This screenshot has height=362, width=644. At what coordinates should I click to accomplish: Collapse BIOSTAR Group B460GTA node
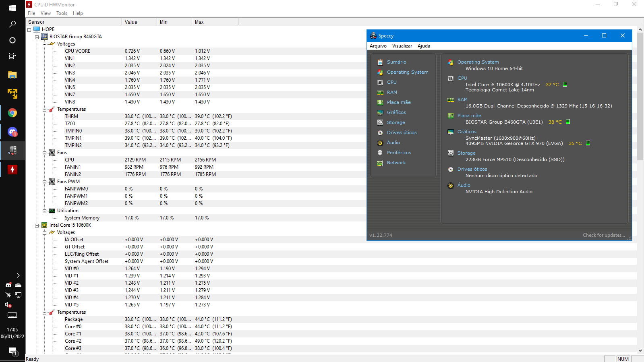(x=37, y=37)
